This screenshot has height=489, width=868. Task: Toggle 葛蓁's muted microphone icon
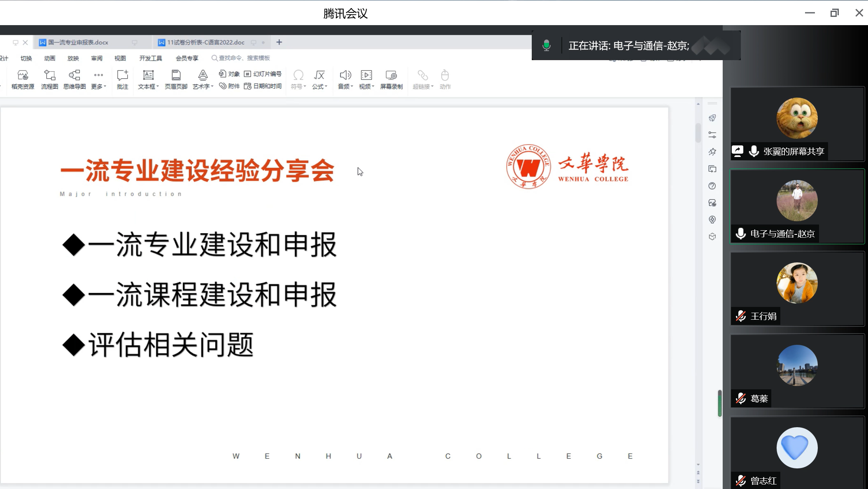point(741,398)
